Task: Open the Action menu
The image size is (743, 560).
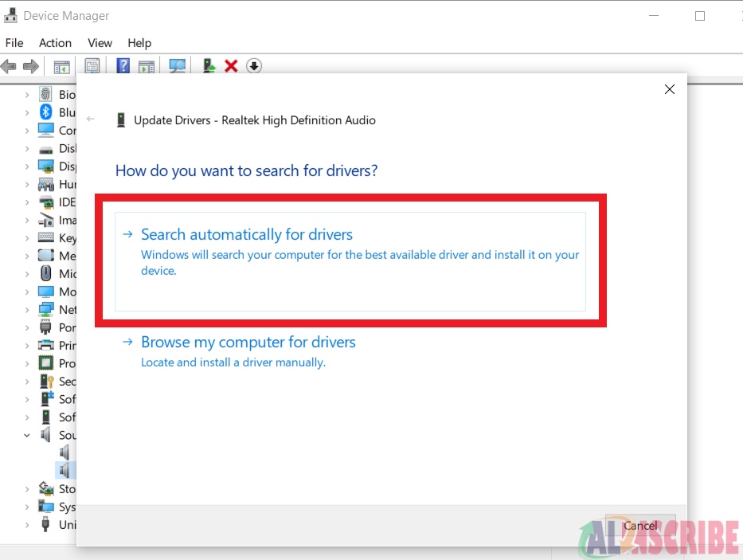Action: click(55, 43)
